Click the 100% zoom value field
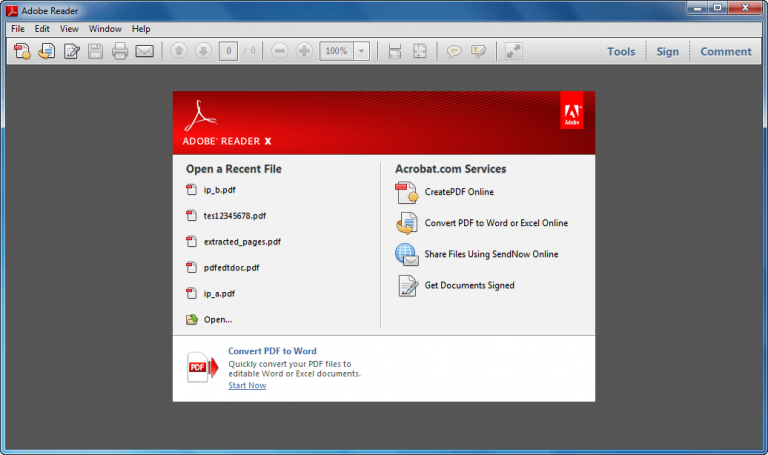The height and width of the screenshot is (455, 768). pyautogui.click(x=336, y=51)
